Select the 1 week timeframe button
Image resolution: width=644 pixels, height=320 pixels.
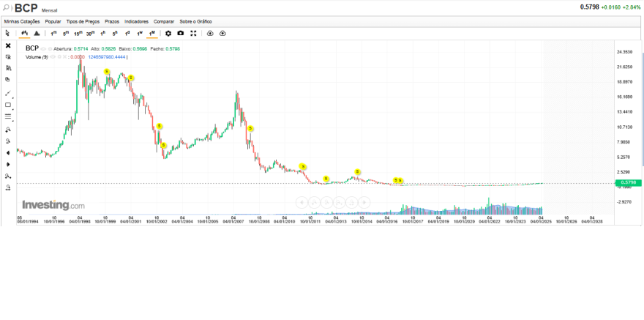tap(140, 33)
